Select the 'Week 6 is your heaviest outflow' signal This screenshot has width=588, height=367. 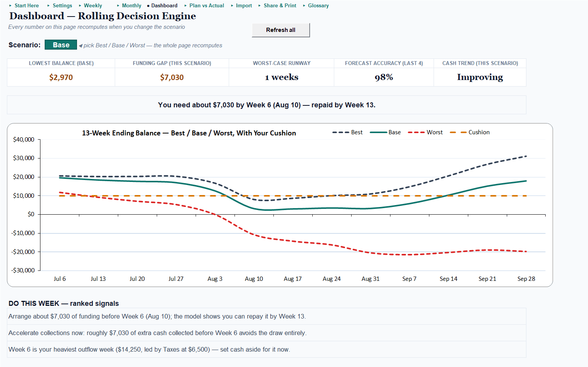click(266, 349)
